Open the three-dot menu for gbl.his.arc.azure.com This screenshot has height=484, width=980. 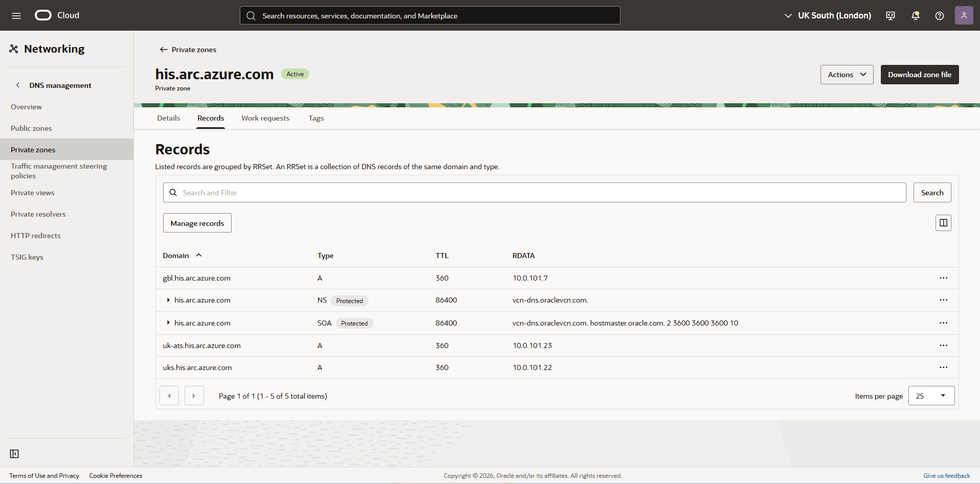point(943,278)
